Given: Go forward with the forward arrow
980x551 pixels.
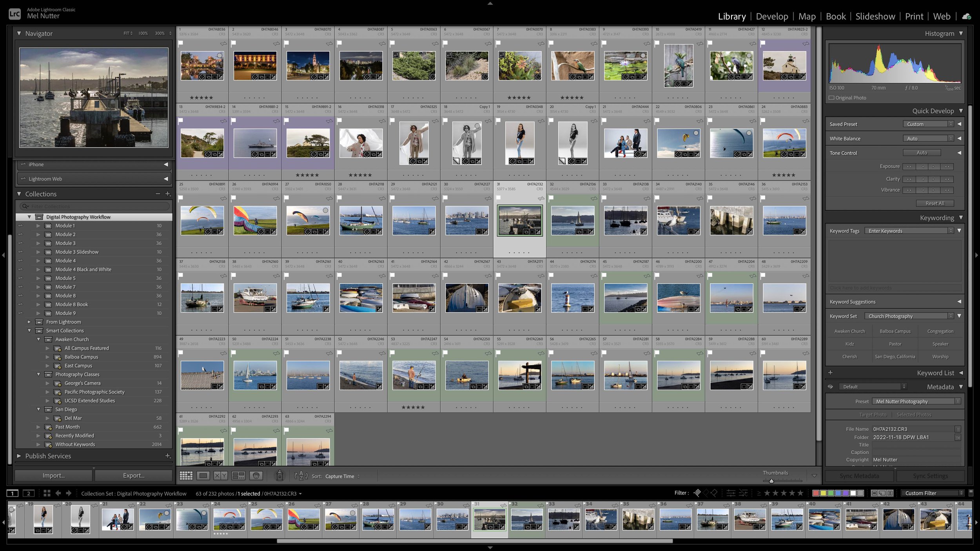Looking at the screenshot, I should pyautogui.click(x=69, y=493).
